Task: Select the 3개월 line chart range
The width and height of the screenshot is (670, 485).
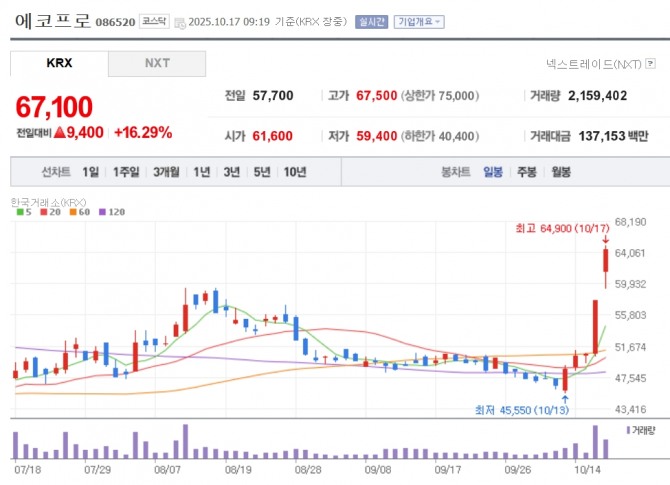Action: (166, 172)
